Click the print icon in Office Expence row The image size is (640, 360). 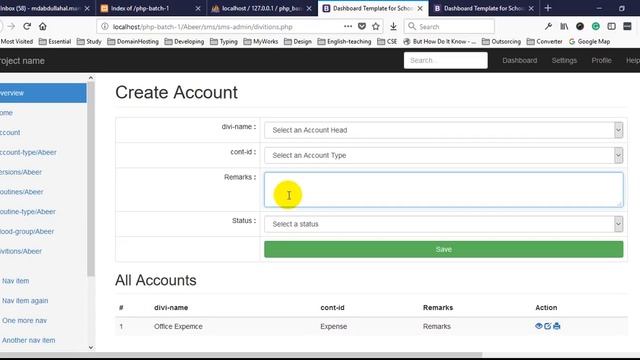coord(557,326)
